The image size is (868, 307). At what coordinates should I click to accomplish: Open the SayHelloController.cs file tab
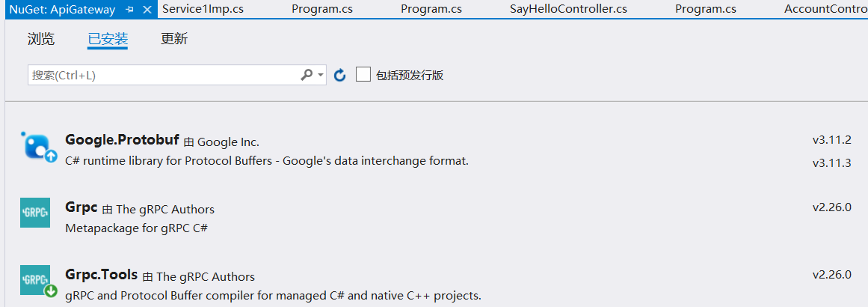(x=568, y=9)
